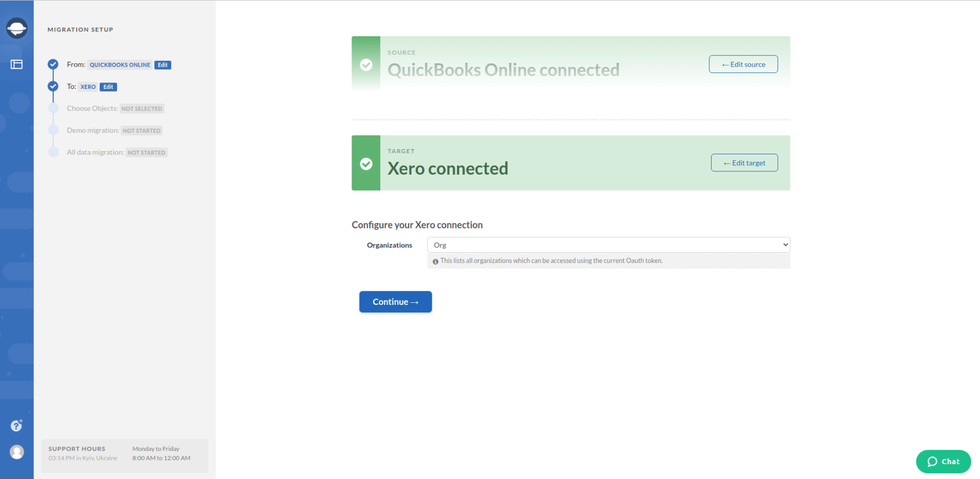Screen dimensions: 980x479
Task: Click the Edit source button
Action: click(743, 64)
